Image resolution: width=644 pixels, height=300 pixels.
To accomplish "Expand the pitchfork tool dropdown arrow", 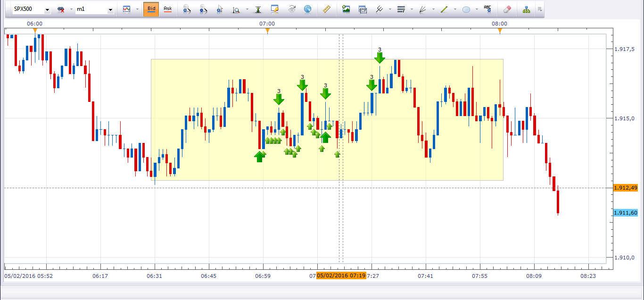I will (389, 9).
